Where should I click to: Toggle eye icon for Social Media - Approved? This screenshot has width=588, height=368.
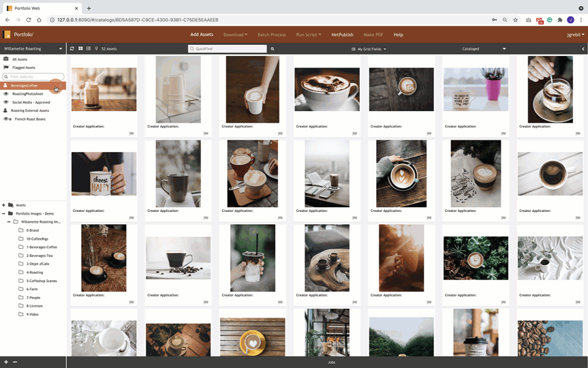tap(5, 102)
